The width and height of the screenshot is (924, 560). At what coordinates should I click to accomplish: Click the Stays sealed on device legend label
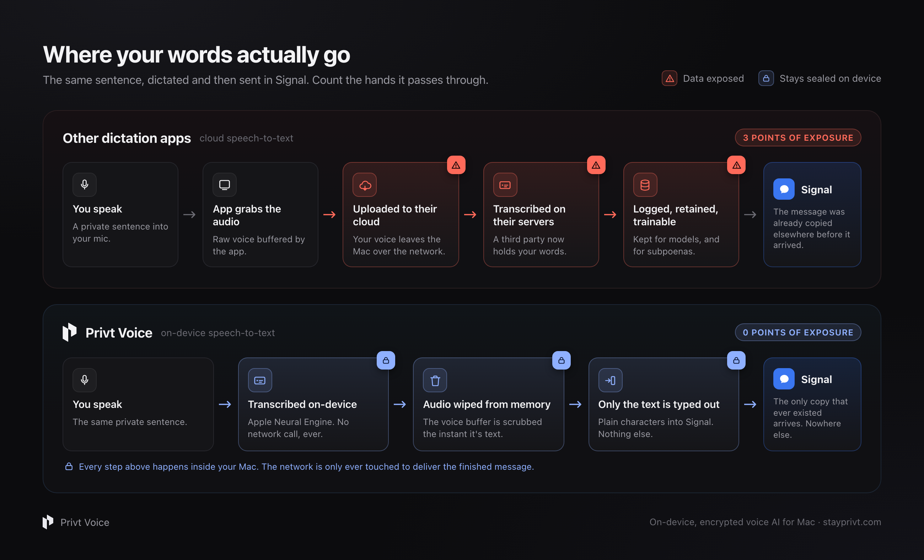(830, 78)
